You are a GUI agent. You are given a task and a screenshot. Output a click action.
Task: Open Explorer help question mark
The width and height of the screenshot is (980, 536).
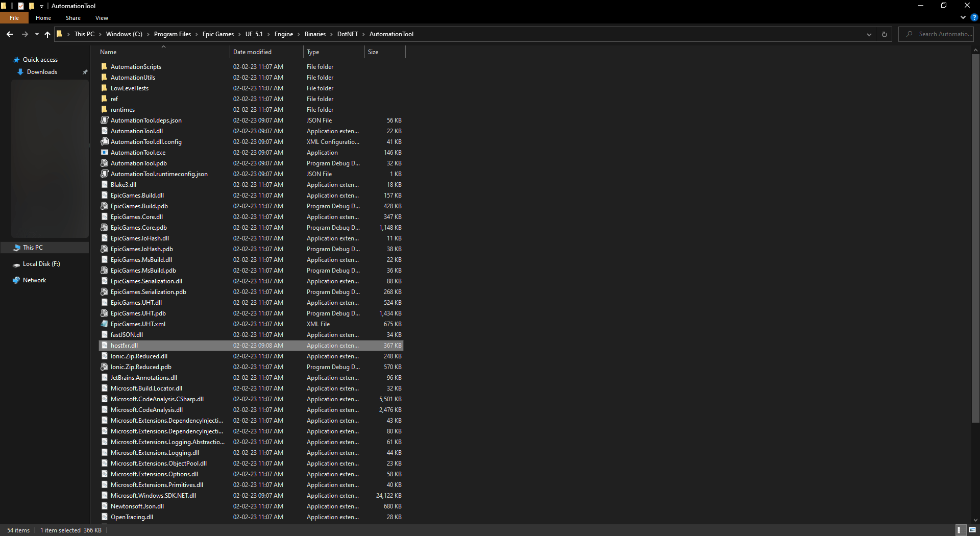pyautogui.click(x=974, y=18)
